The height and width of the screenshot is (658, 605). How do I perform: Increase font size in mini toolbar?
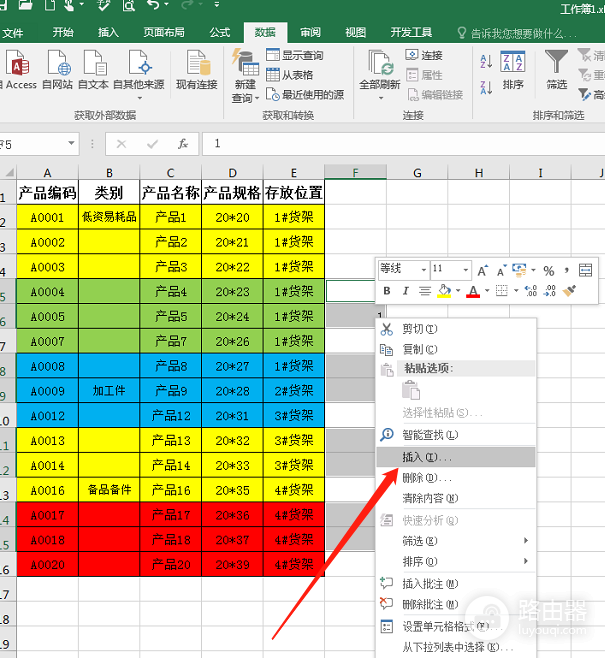483,271
